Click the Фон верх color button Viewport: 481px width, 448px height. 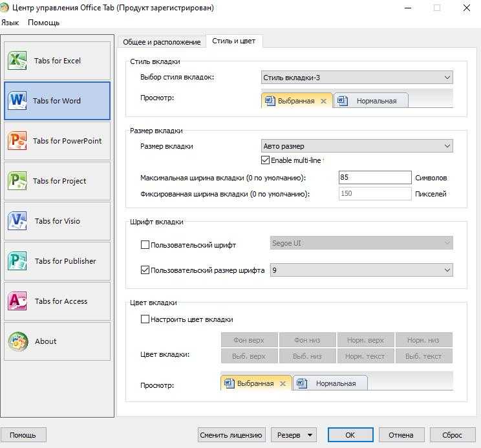[x=249, y=340]
